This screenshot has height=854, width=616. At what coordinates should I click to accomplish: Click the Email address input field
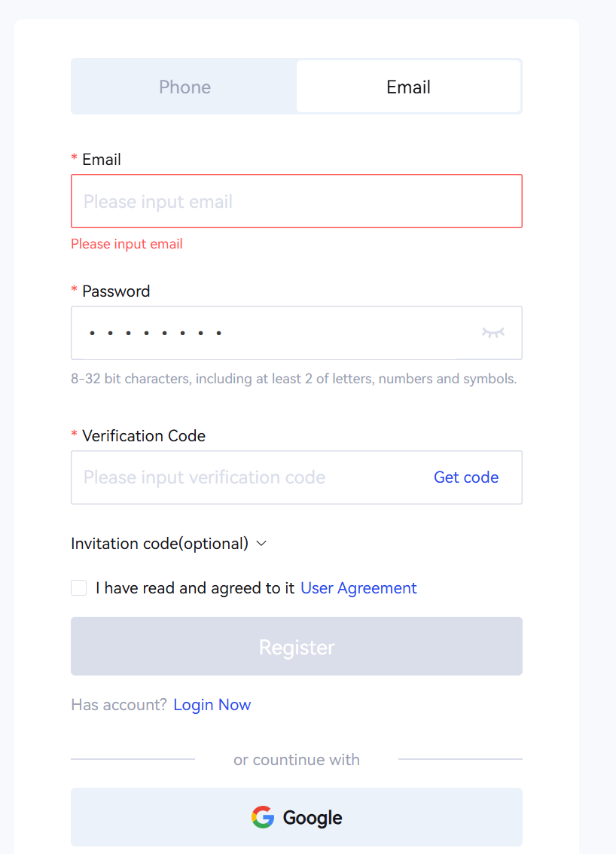[296, 202]
